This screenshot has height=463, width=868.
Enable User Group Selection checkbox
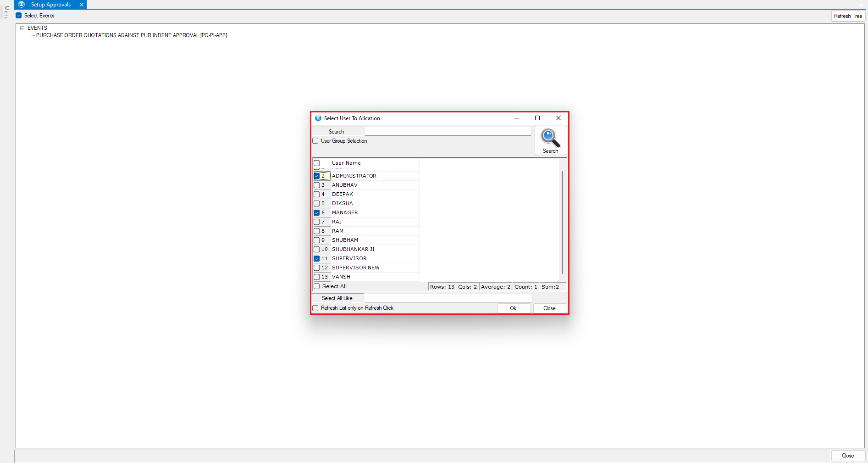coord(315,141)
